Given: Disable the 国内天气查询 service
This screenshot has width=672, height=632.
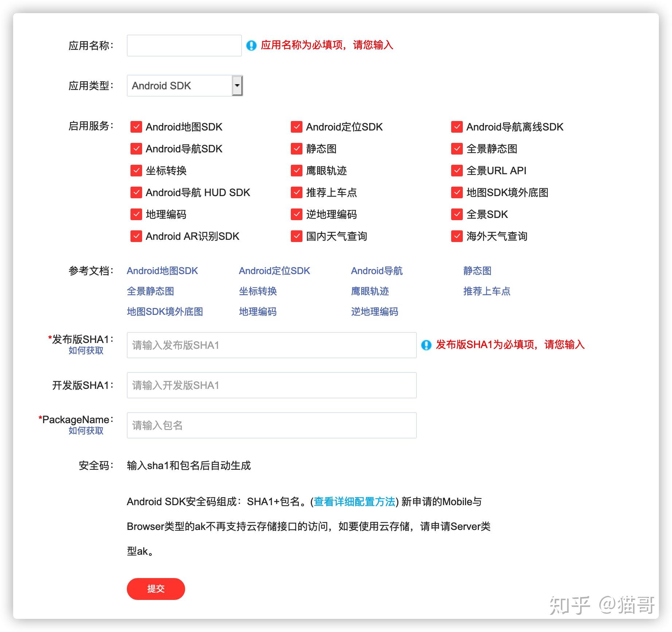Looking at the screenshot, I should pyautogui.click(x=296, y=236).
